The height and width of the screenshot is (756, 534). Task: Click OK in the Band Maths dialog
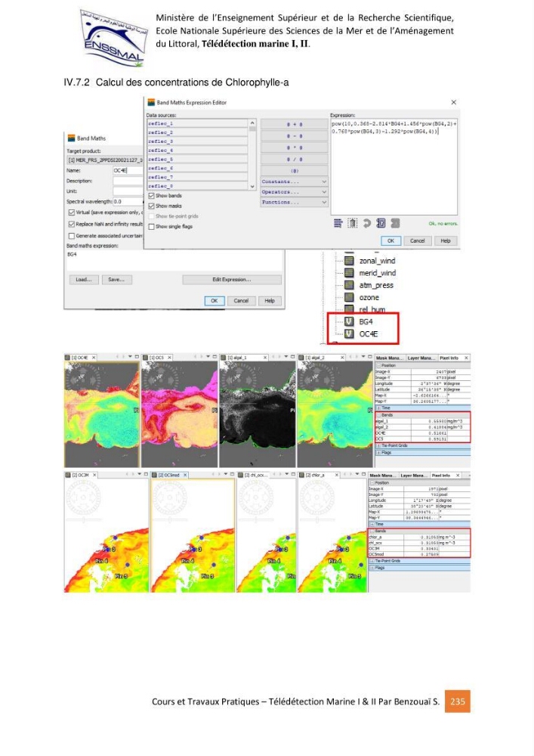point(215,301)
